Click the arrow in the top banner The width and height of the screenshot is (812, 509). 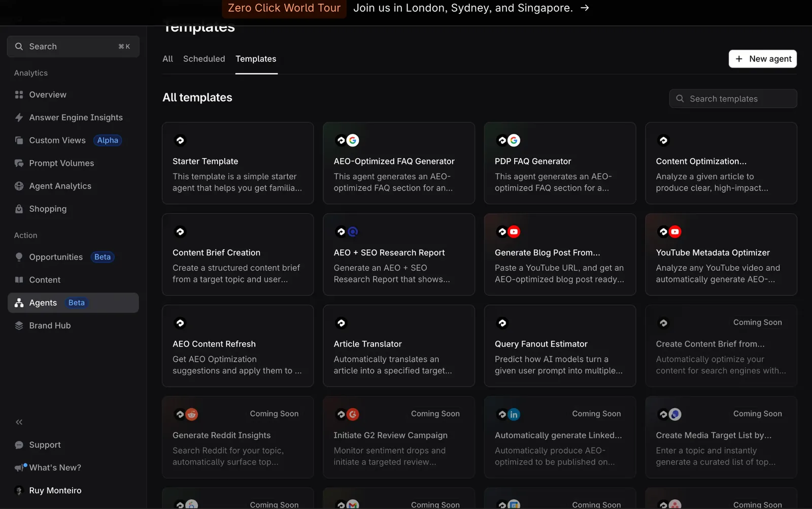[585, 8]
